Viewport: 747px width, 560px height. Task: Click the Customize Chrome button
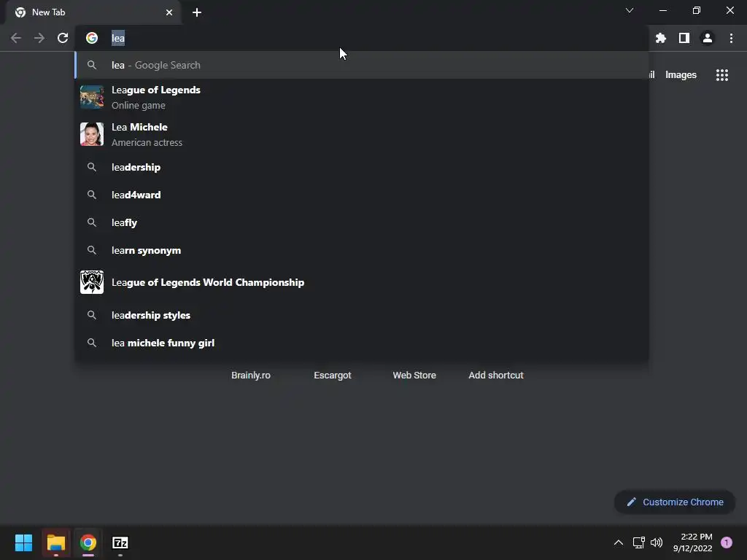[x=675, y=502]
